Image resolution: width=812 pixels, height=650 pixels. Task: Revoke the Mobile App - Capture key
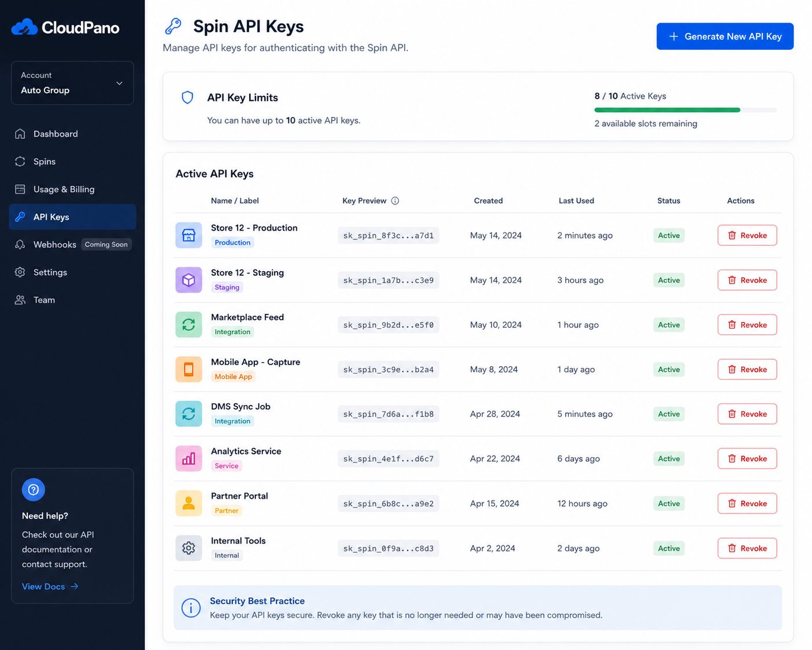pos(747,369)
